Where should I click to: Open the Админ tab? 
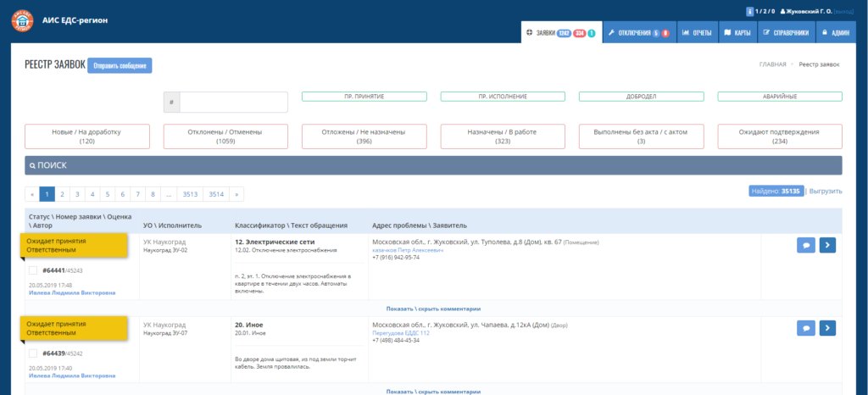click(836, 33)
